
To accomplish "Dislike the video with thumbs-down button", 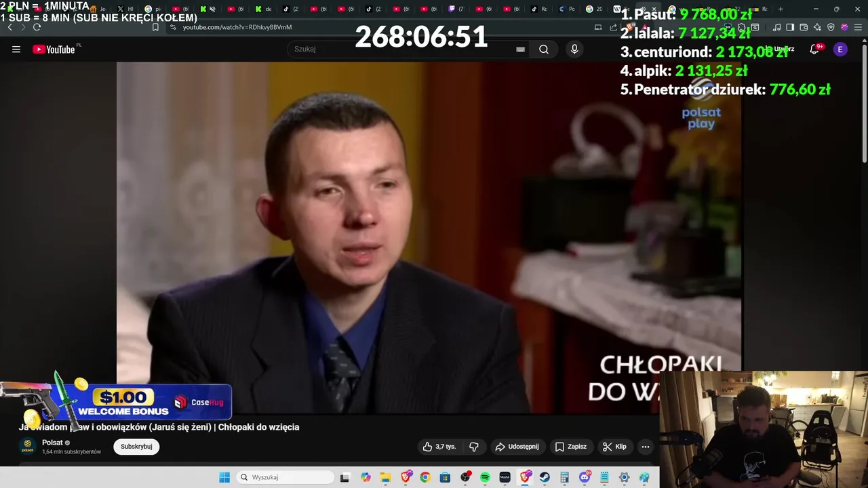I will tap(474, 447).
